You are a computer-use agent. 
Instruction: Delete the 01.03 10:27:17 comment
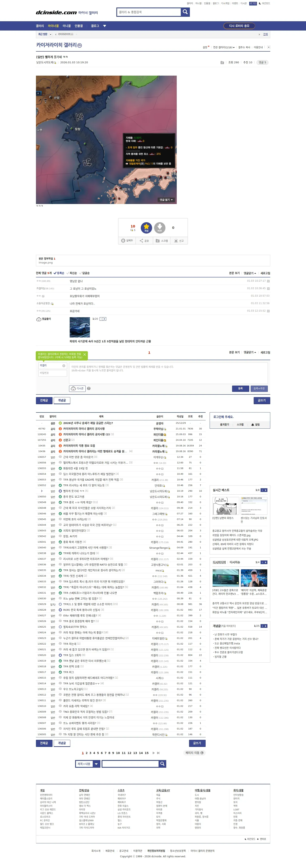[268, 281]
